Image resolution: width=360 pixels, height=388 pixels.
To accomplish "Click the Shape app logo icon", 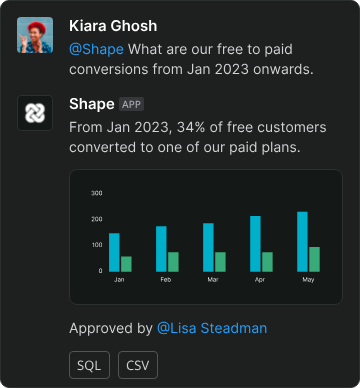I will [35, 113].
